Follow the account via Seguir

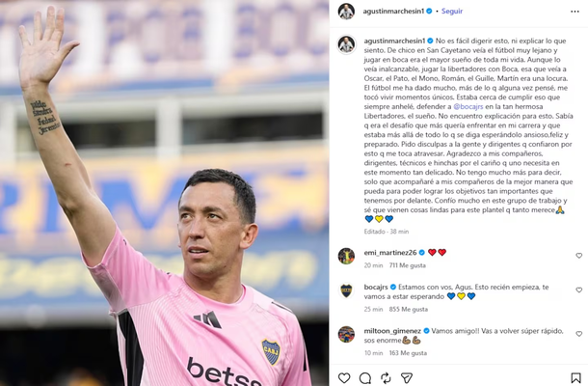(452, 12)
